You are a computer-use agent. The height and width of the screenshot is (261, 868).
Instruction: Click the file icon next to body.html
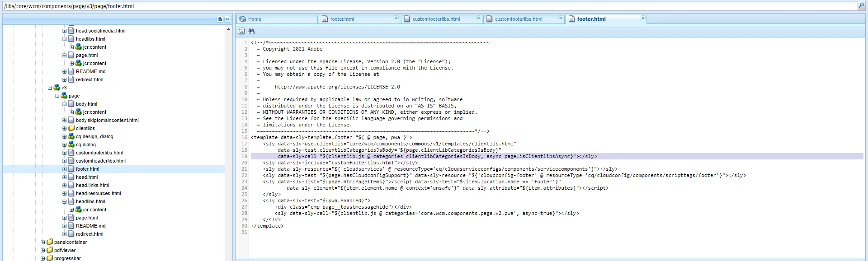coord(71,104)
